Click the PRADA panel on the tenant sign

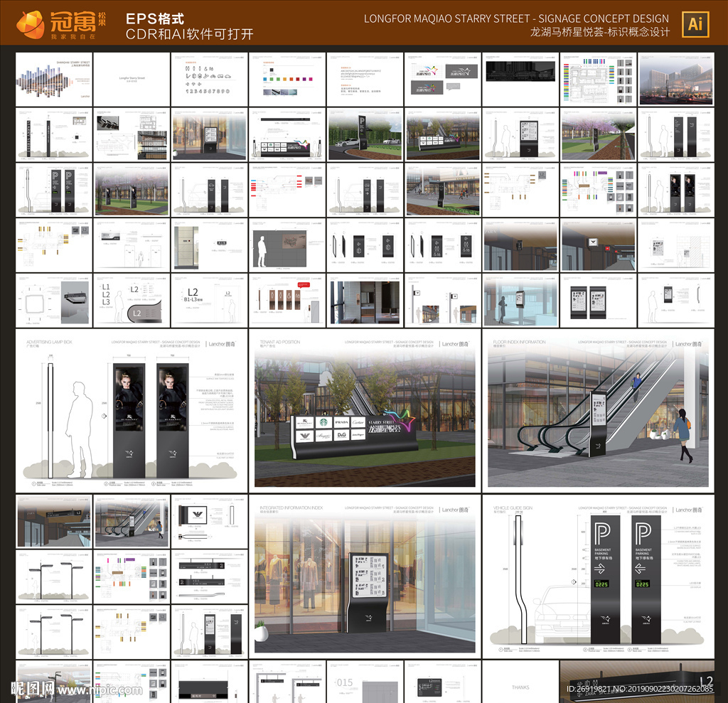[342, 422]
